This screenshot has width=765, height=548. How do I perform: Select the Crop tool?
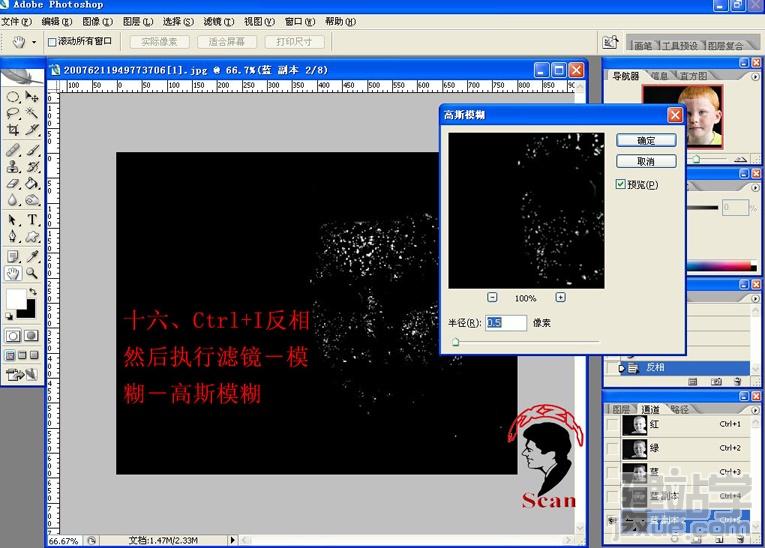[13, 130]
